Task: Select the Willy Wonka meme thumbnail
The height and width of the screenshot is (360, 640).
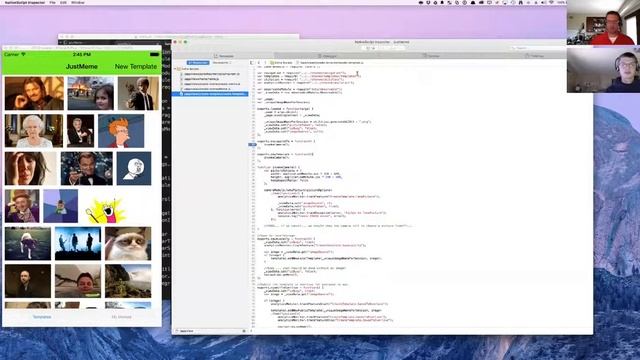Action: point(22,206)
